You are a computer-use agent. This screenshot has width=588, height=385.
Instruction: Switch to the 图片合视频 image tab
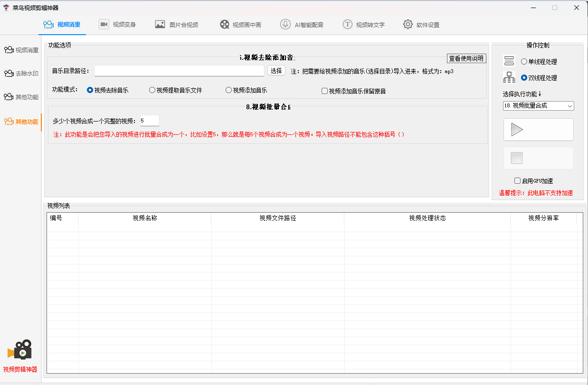point(177,25)
